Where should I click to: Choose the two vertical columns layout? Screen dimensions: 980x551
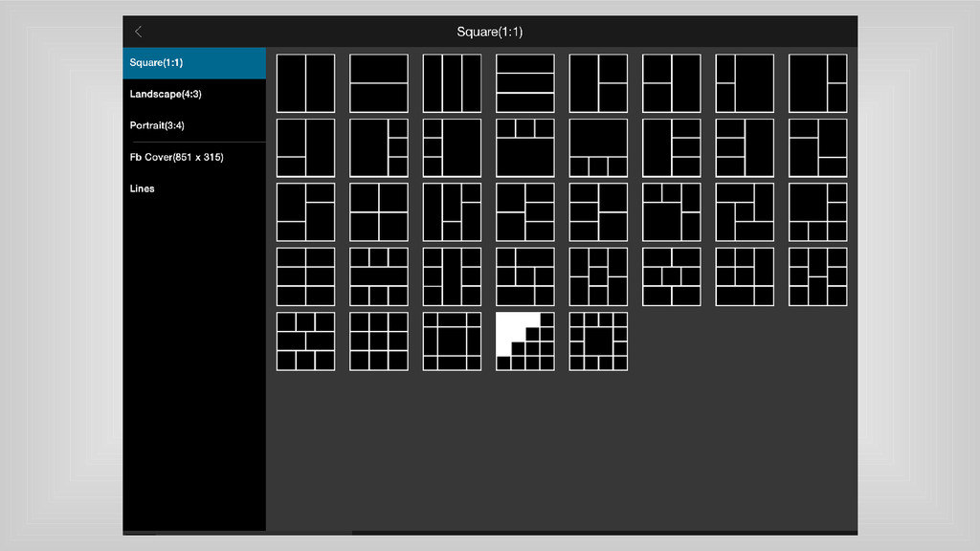(x=305, y=83)
